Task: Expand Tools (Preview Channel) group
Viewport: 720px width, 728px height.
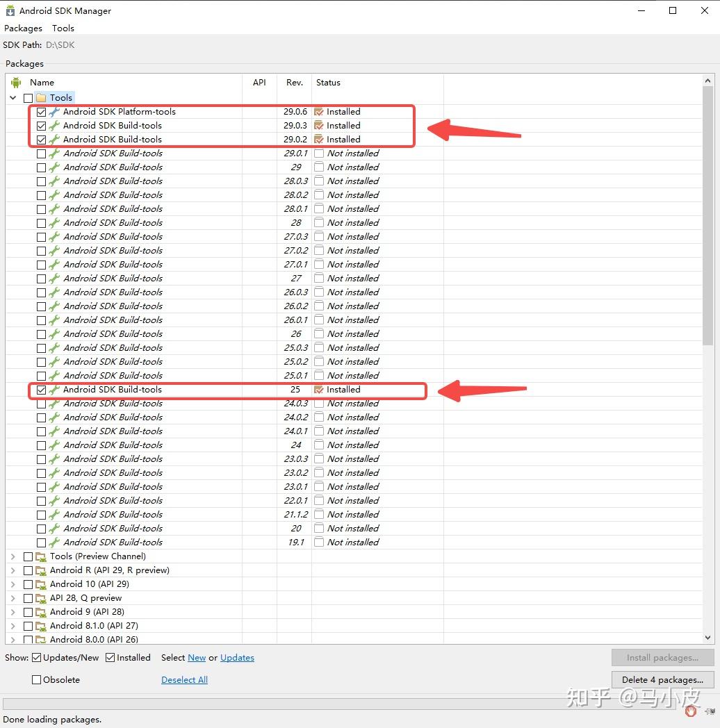Action: 13,556
